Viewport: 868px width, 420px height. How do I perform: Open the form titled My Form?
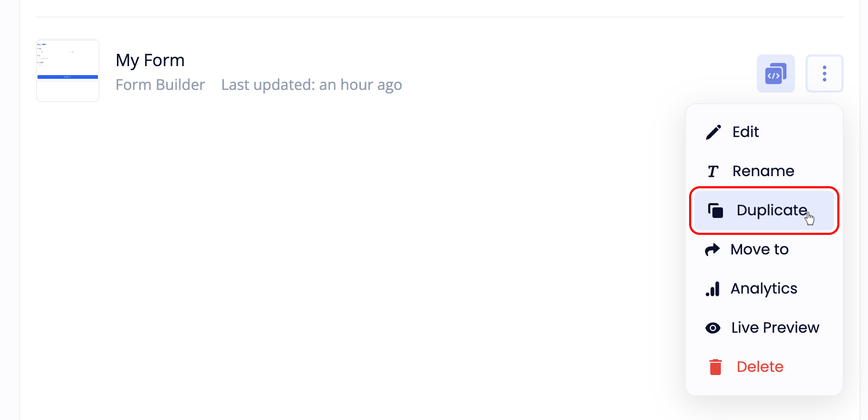coord(150,60)
